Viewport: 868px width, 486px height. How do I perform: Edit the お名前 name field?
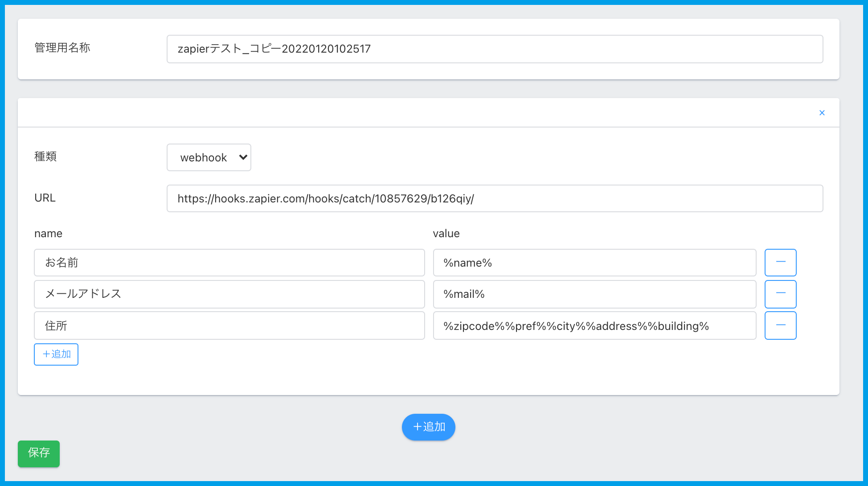click(x=229, y=263)
